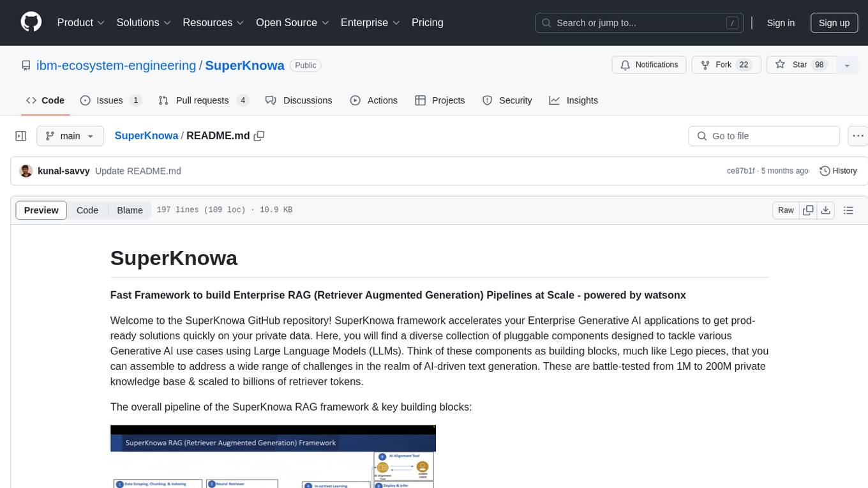
Task: Select the Blame view
Action: click(x=130, y=210)
